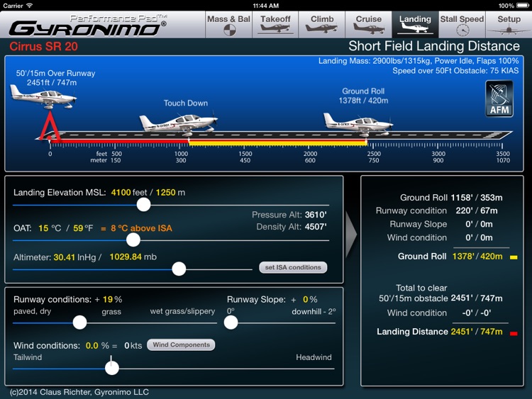Screen dimensions: 532x399
Task: Click the Short Field Landing Distance heading
Action: [434, 46]
